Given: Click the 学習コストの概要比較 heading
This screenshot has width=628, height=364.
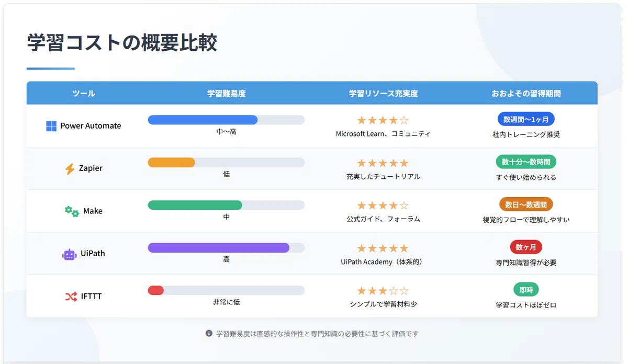Looking at the screenshot, I should [122, 43].
